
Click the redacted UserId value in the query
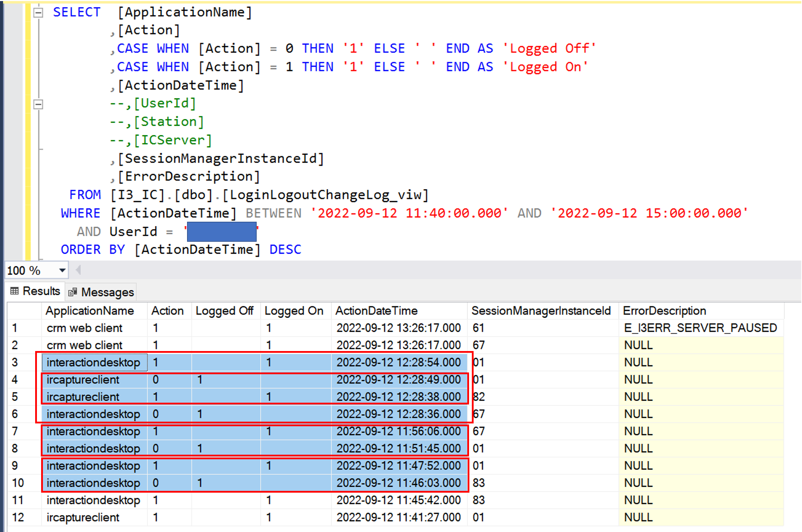coord(222,232)
